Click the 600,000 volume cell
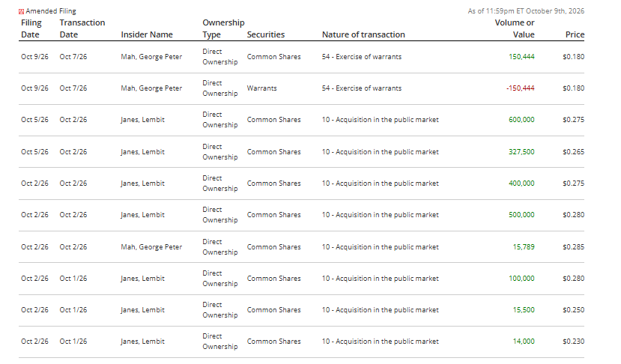The image size is (621, 364). [521, 120]
